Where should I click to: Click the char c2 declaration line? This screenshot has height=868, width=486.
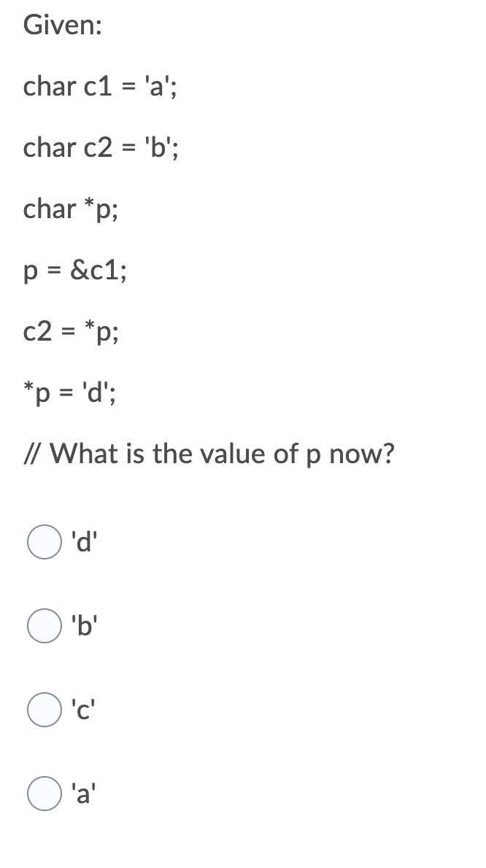click(x=100, y=148)
